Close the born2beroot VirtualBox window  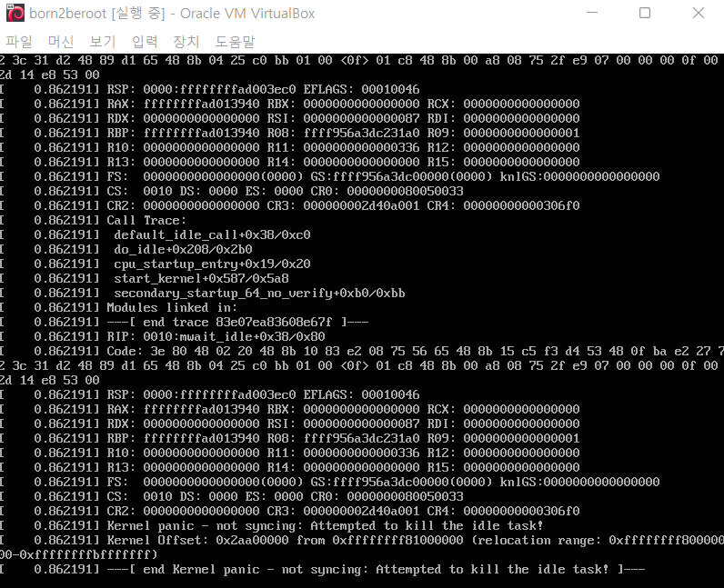(699, 13)
